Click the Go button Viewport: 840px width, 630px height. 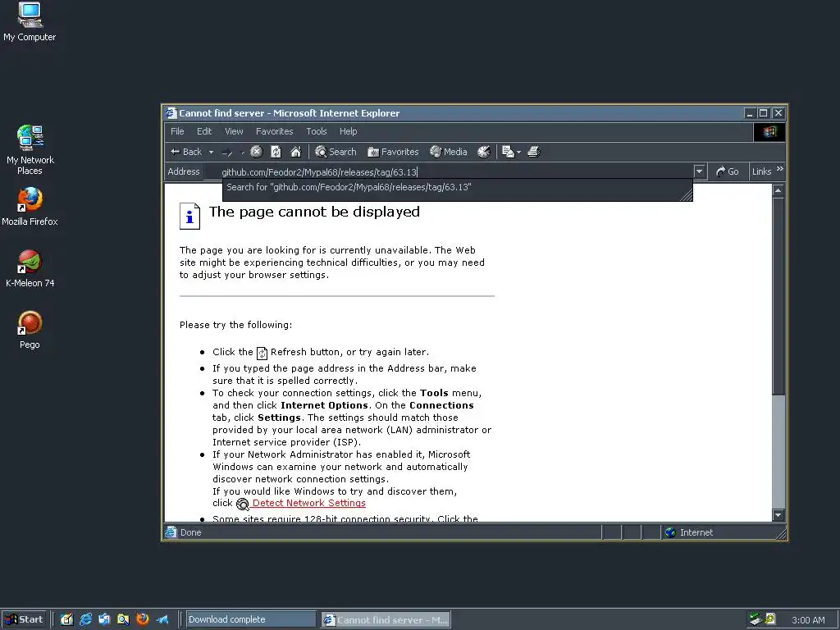(x=727, y=172)
